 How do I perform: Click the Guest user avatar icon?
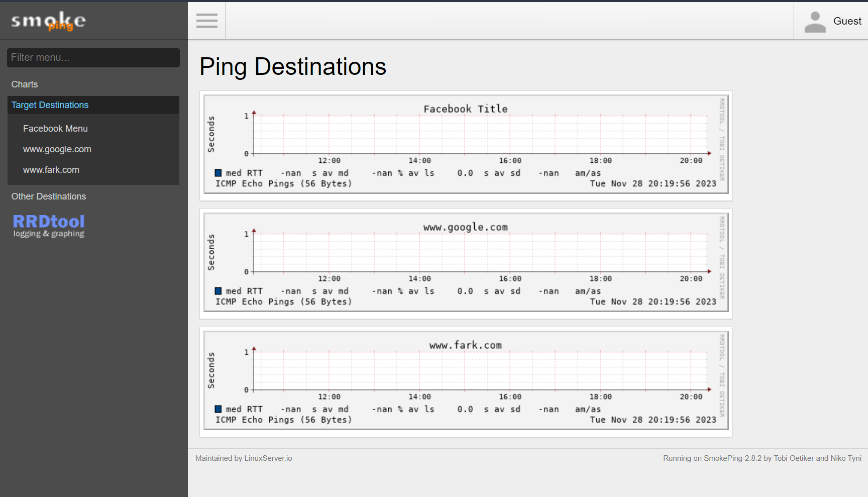tap(815, 22)
